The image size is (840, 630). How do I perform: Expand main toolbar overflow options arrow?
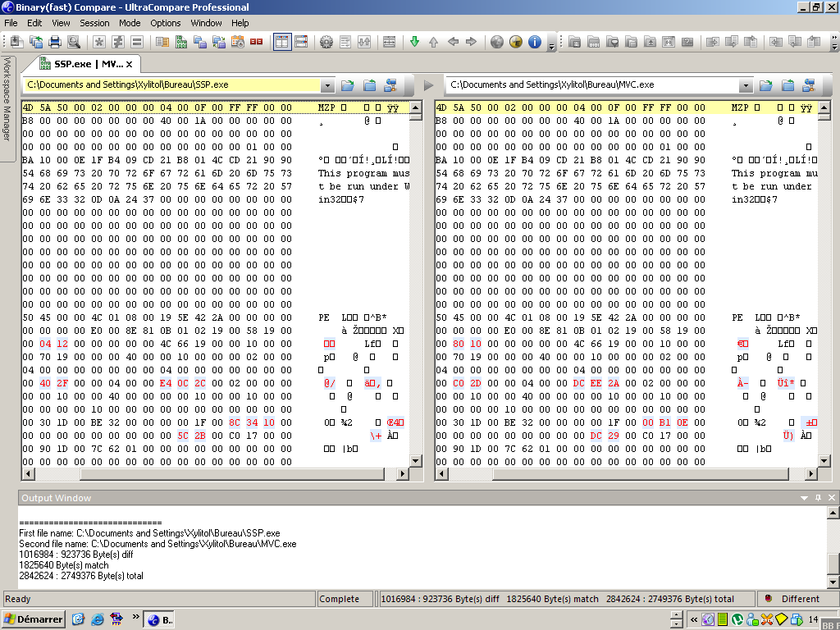(552, 46)
